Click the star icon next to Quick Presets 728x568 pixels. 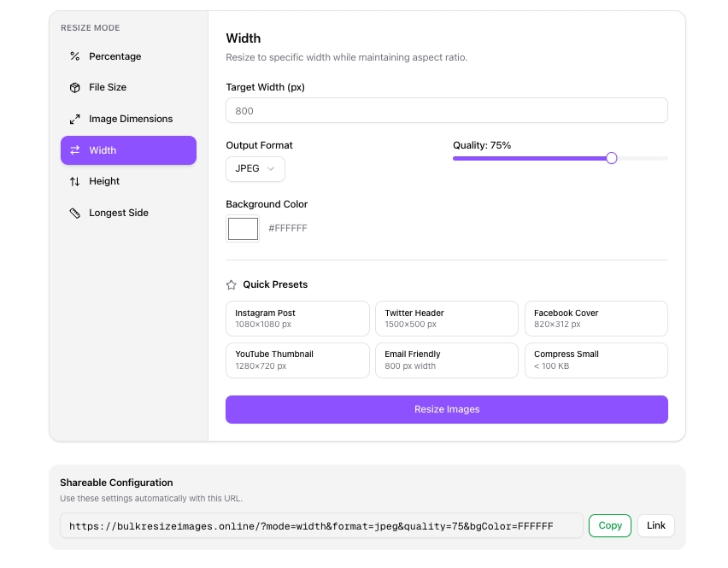[x=232, y=285]
